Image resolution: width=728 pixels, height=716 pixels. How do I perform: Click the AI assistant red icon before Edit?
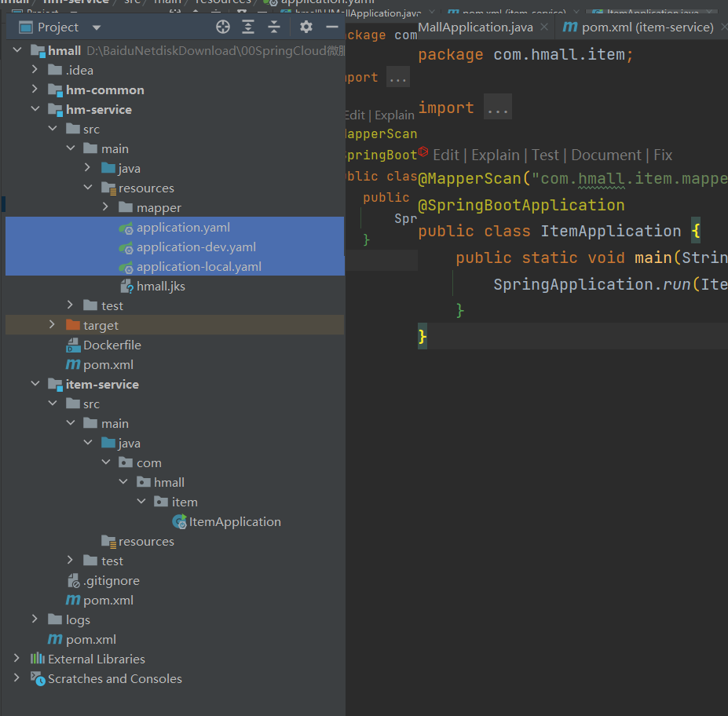coord(423,152)
